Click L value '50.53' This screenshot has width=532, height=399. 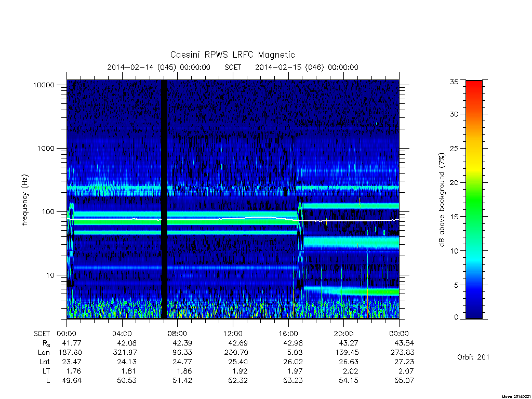click(127, 381)
